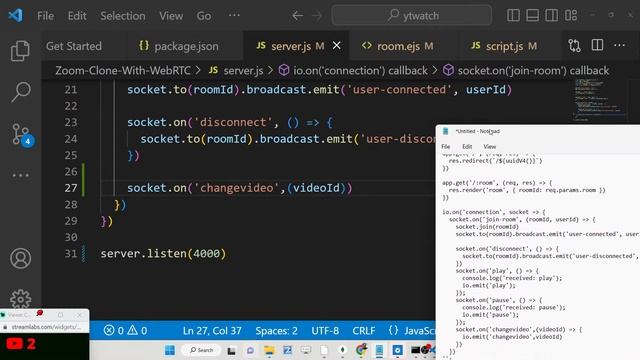The height and width of the screenshot is (360, 640).
Task: Click the VS Code logo icon
Action: [16, 16]
